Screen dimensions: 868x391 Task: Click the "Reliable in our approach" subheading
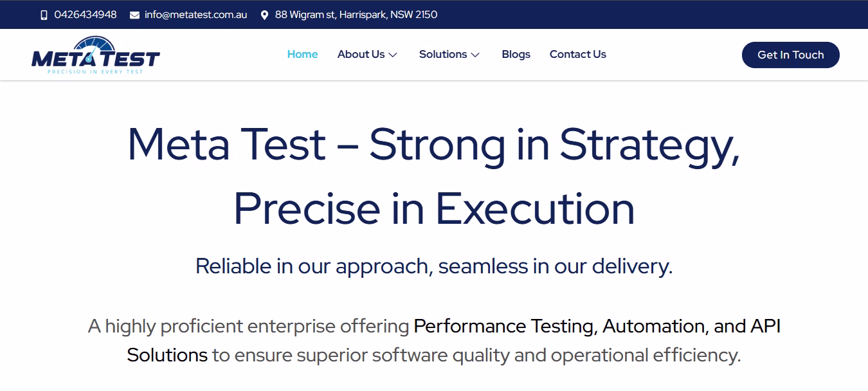tap(433, 266)
